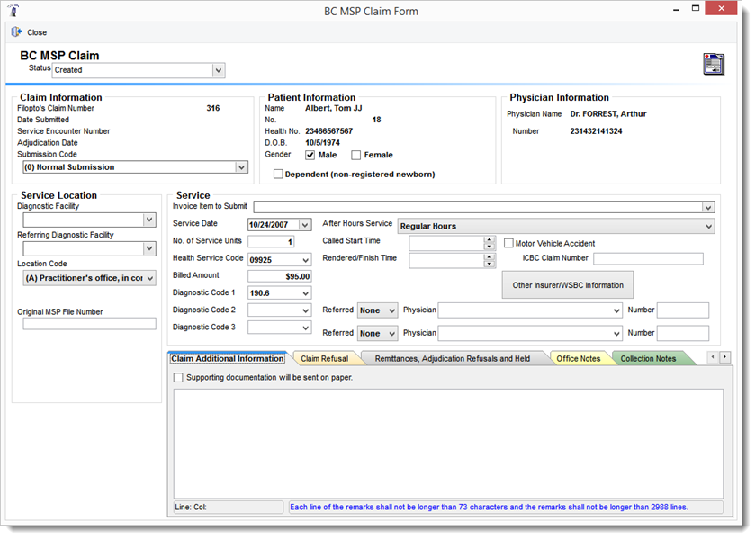Viewport: 756px width, 539px height.
Task: Click the claim form icon at top right
Action: (713, 64)
